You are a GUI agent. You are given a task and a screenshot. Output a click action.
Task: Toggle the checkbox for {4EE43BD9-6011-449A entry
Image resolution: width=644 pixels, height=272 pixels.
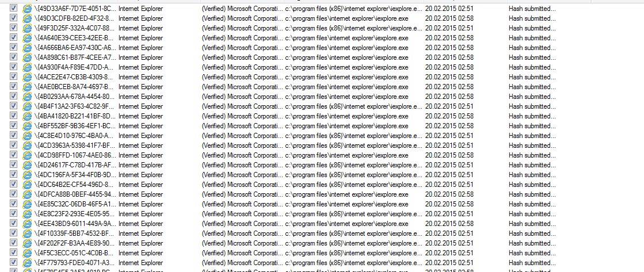tap(14, 223)
